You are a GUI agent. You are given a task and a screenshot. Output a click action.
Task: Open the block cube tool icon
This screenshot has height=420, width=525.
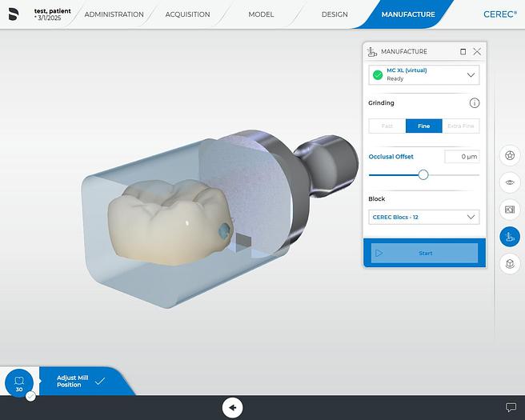point(510,264)
